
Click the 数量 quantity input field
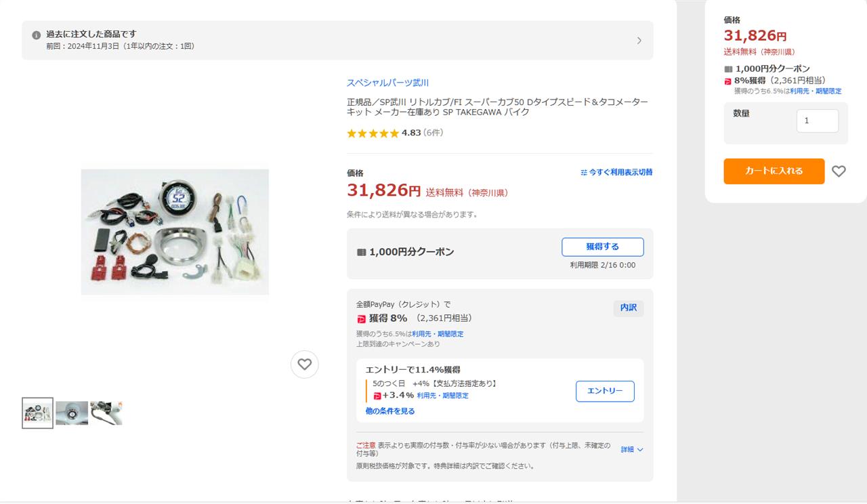[x=818, y=121]
